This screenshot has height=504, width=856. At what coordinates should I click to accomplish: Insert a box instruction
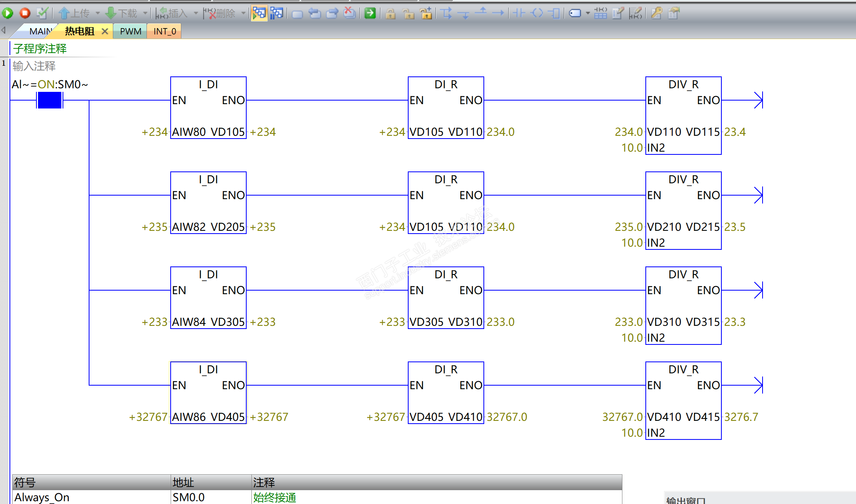pos(554,13)
